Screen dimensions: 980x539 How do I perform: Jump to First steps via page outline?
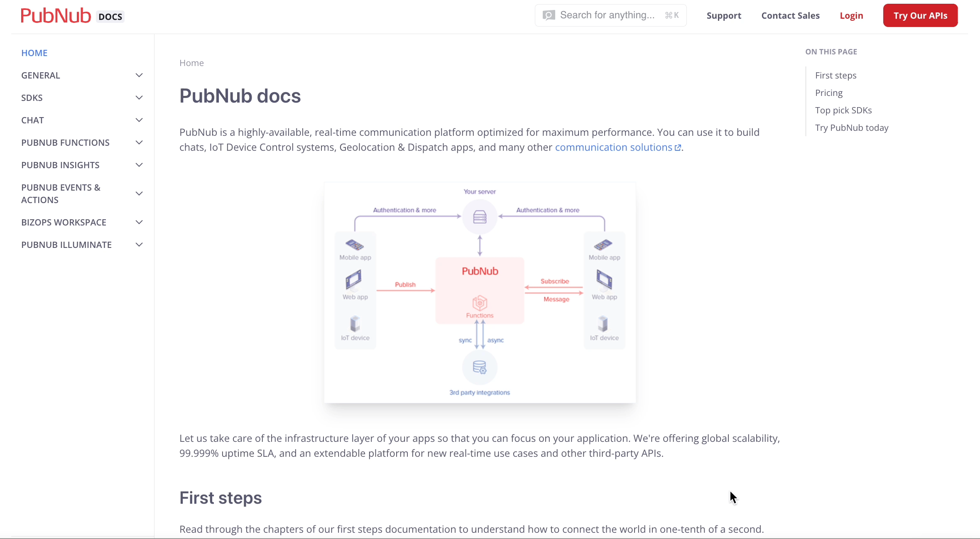pos(835,75)
